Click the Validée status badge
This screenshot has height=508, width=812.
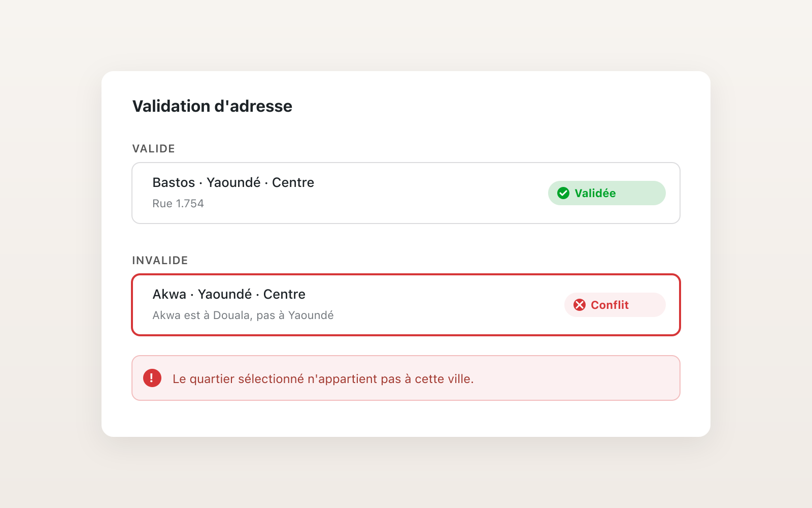(607, 193)
